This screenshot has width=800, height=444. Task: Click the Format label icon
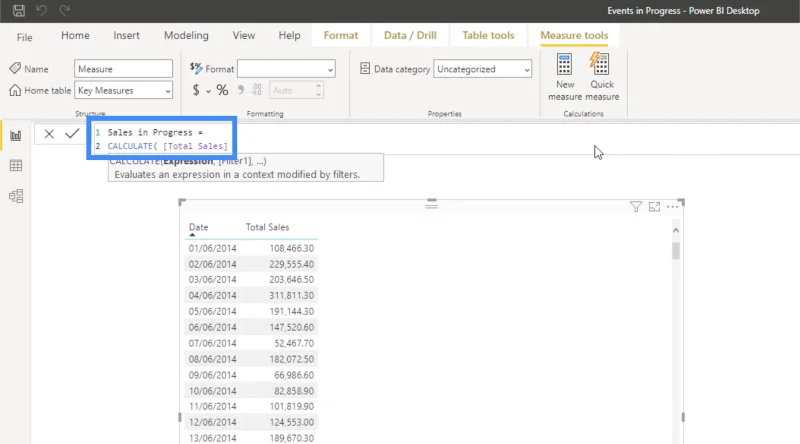click(x=196, y=68)
